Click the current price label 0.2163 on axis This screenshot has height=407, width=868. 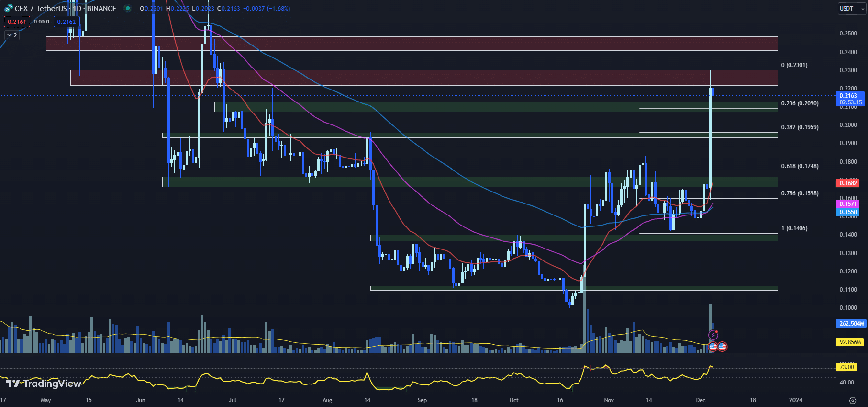tap(849, 96)
